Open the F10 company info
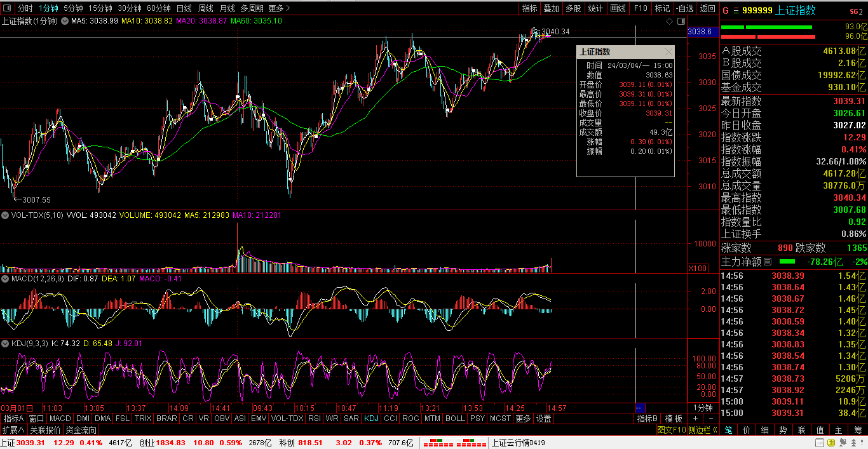The width and height of the screenshot is (868, 449). tap(640, 8)
